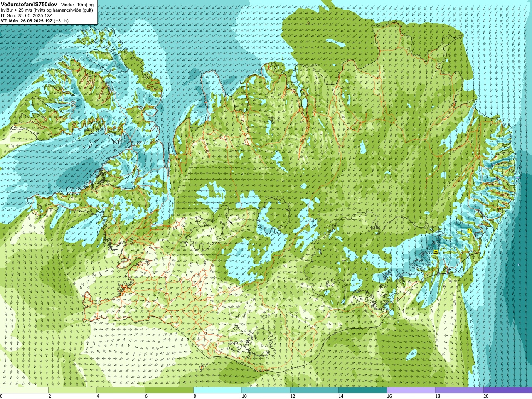The image size is (532, 399).
Task: Click the legend tick label '16'
Action: pos(389,396)
